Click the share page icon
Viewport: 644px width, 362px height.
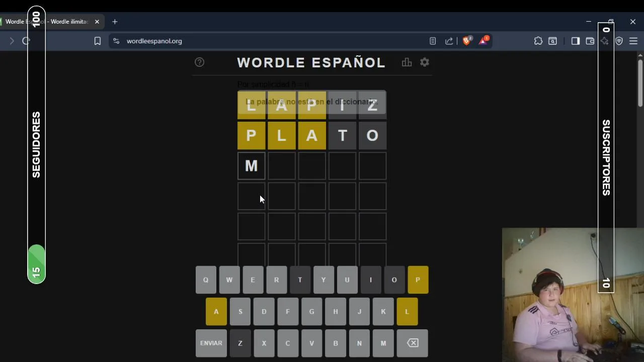tap(449, 41)
